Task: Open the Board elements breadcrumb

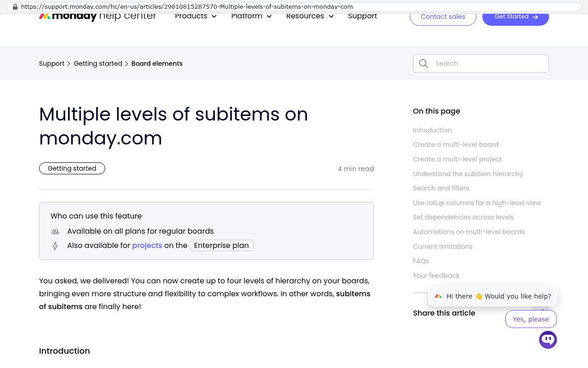Action: coord(157,63)
